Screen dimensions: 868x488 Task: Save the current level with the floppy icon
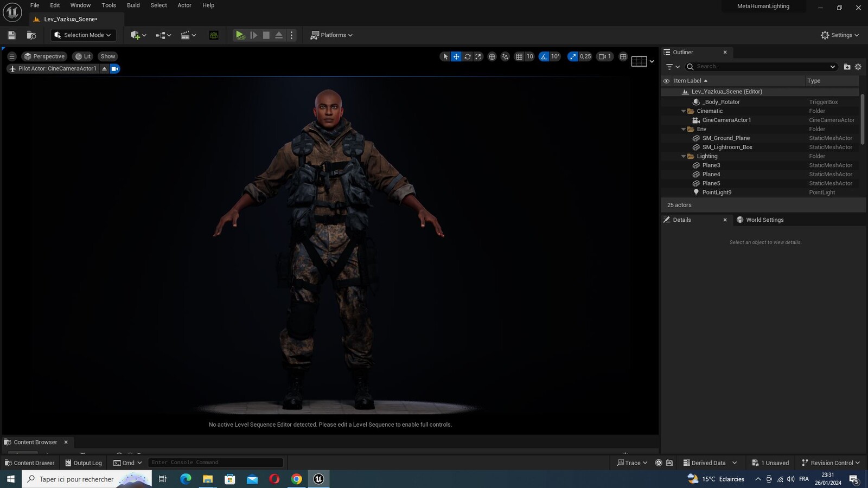(11, 35)
